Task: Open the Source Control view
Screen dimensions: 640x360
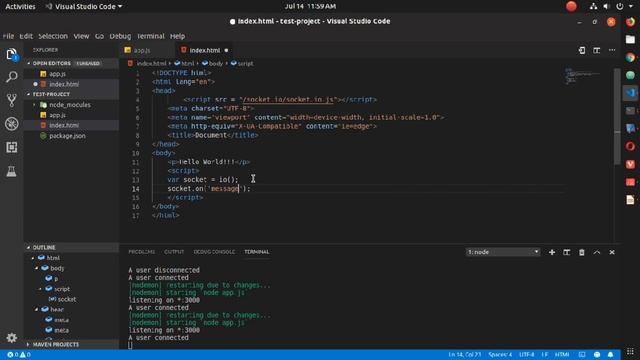Action: [x=11, y=100]
